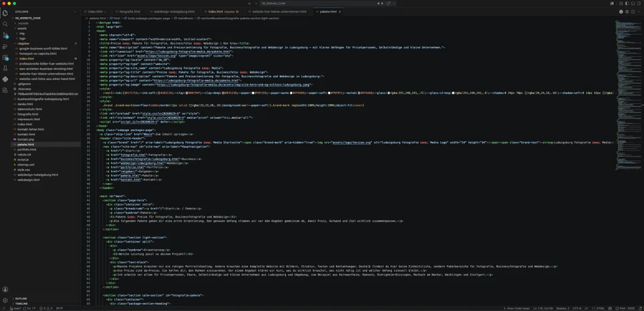Switch to website-fuer-kleine-unternehmen.html tab
This screenshot has width=644, height=311.
pyautogui.click(x=279, y=11)
